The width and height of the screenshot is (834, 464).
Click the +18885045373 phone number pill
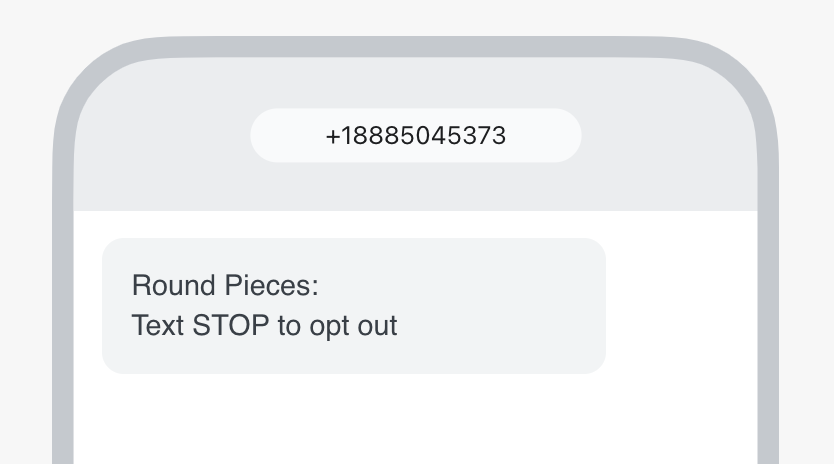tap(415, 136)
